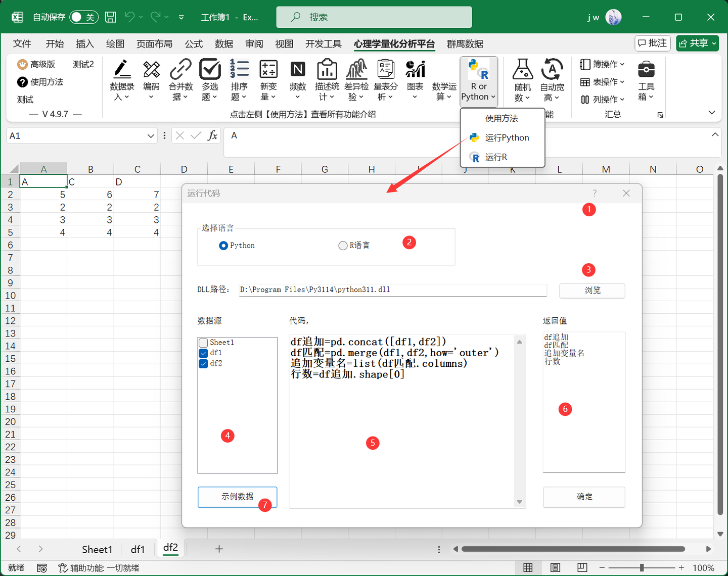Open the 编码 coding tool
The width and height of the screenshot is (728, 576).
coord(151,81)
